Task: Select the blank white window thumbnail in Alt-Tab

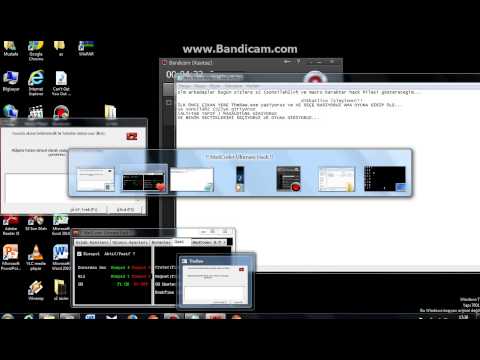Action: click(192, 179)
